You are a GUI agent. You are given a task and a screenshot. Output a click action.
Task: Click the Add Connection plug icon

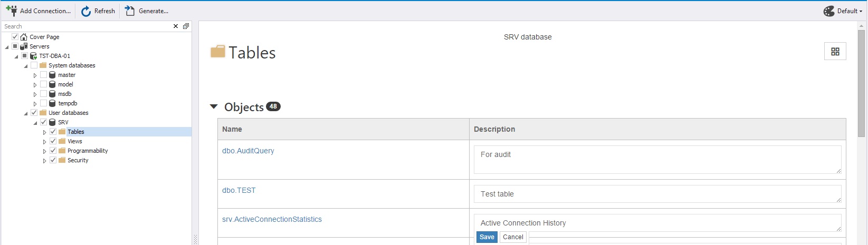[x=11, y=11]
